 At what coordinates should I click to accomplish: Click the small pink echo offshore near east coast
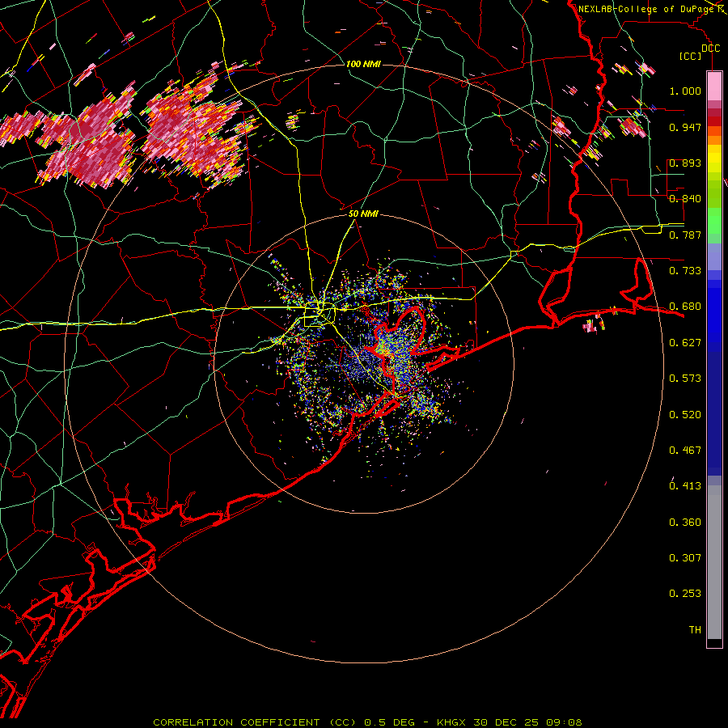click(x=590, y=326)
